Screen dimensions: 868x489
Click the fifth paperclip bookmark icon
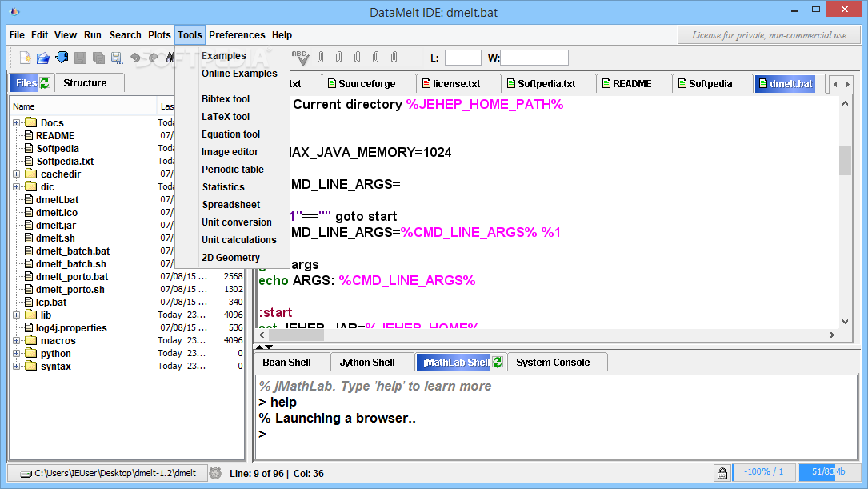point(394,57)
